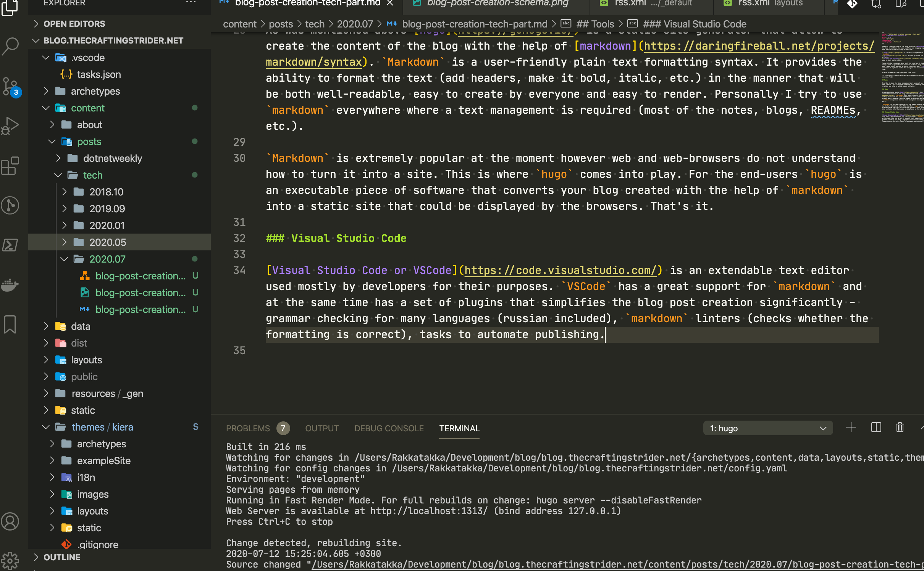The width and height of the screenshot is (924, 571).
Task: Open tasks.json file
Action: [x=99, y=74]
